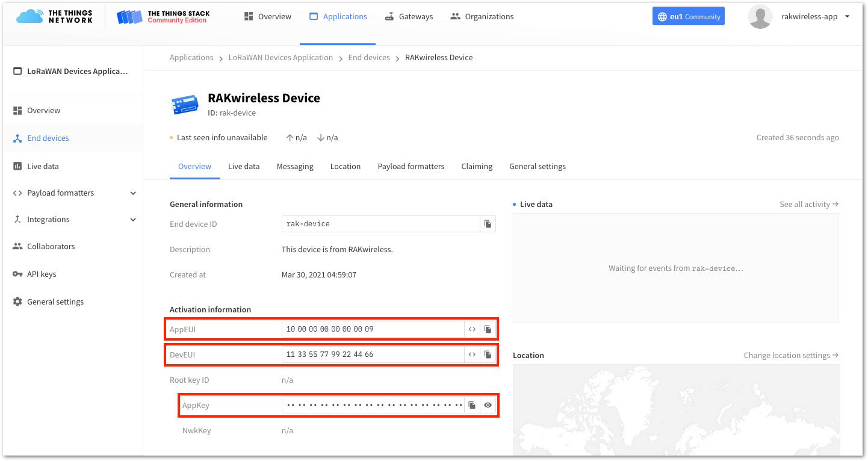This screenshot has height=461, width=868.
Task: Click the downlink n/a counter
Action: point(327,138)
